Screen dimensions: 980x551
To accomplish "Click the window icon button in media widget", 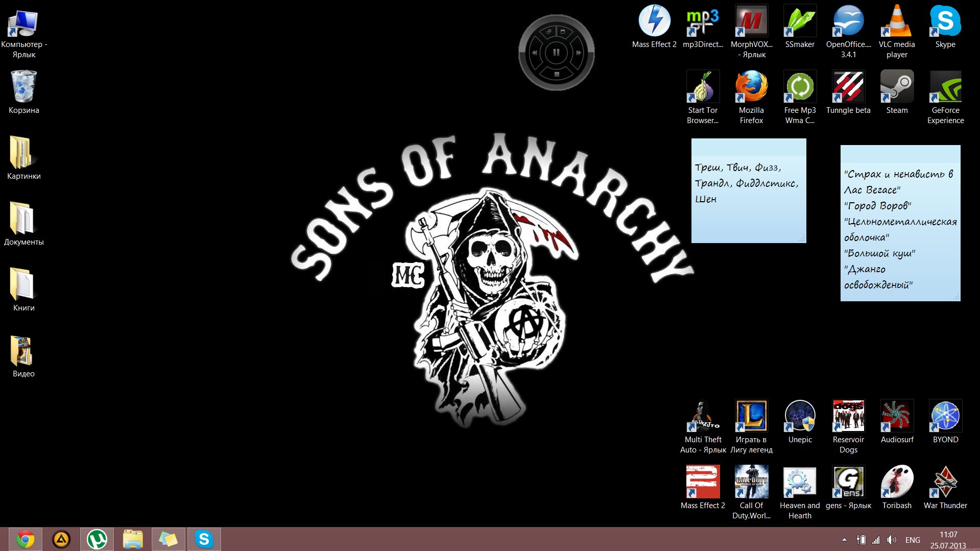I will pos(563,32).
